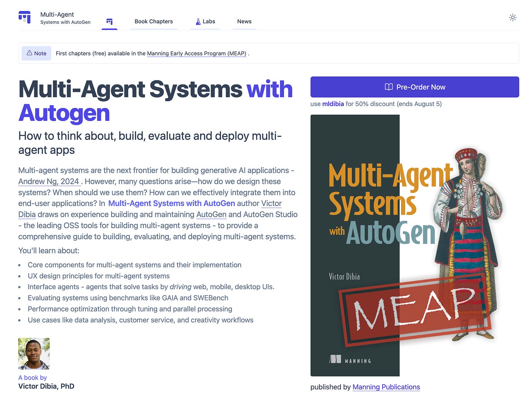Open Multi-Agent Systems with AutoGen link in paragraph

coord(172,203)
